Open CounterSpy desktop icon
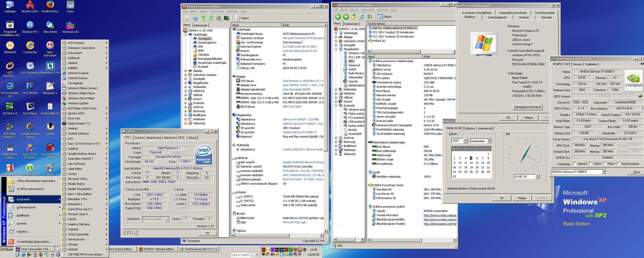The image size is (644, 258). pos(30,48)
